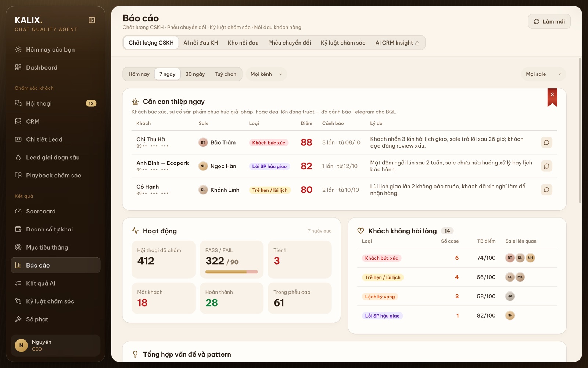Screen dimensions: 588x368
Task: Expand the Mọi sale dropdown
Action: [x=544, y=74]
